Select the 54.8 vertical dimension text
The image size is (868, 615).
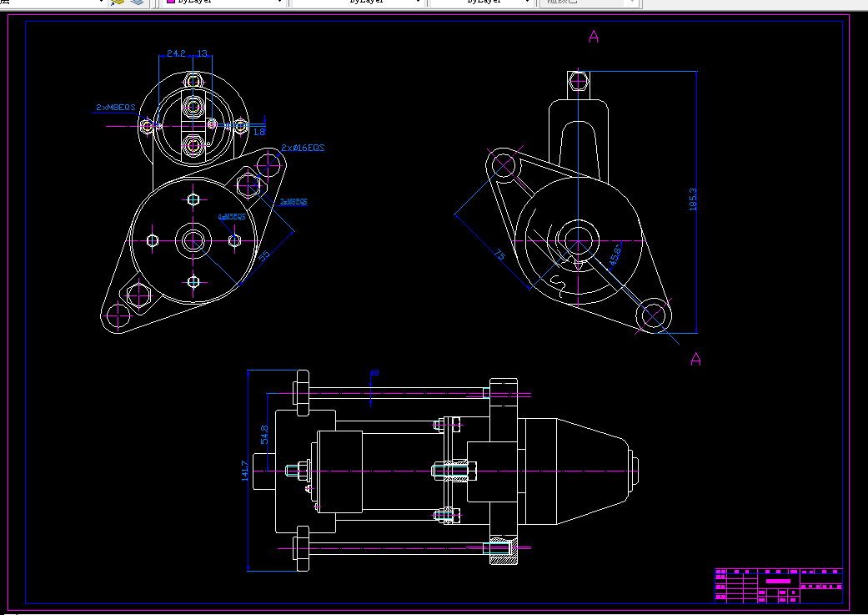point(264,434)
